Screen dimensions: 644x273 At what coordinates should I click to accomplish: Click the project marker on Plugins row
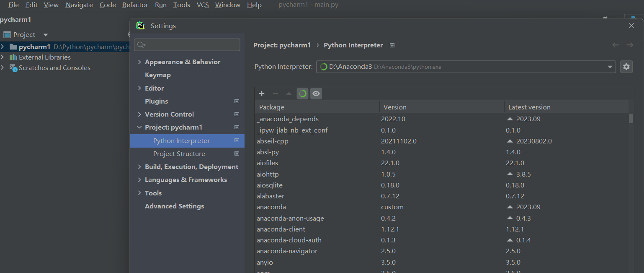(x=237, y=101)
